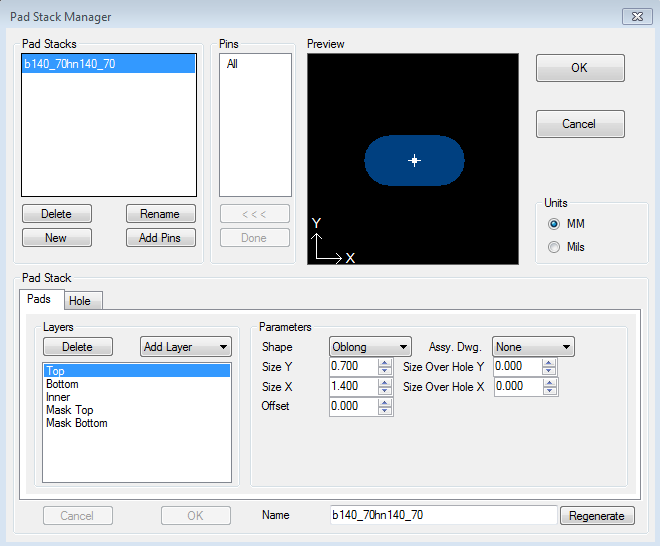
Task: Click Rename under Pad Stacks list
Action: [161, 214]
